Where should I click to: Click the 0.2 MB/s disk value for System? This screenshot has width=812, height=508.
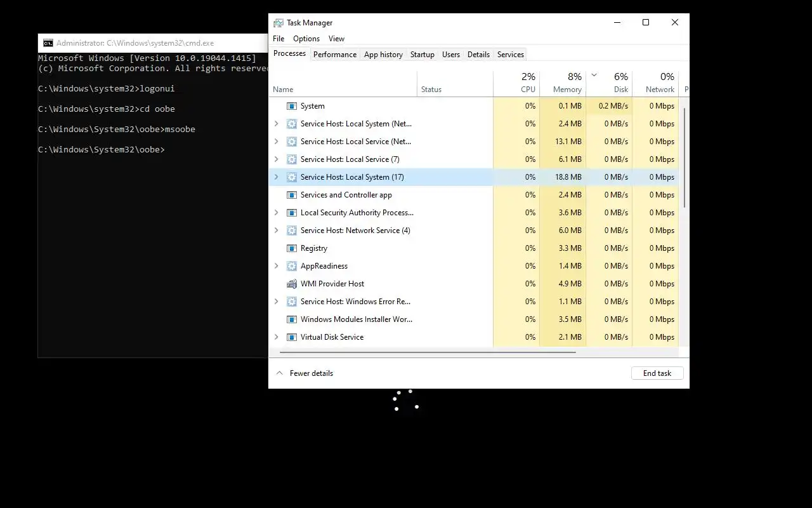tap(613, 106)
